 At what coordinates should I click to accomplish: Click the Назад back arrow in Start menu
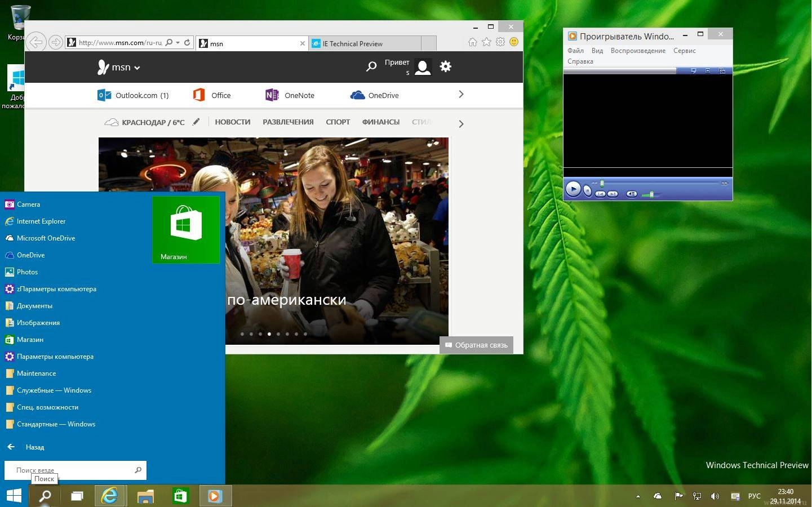click(x=11, y=447)
